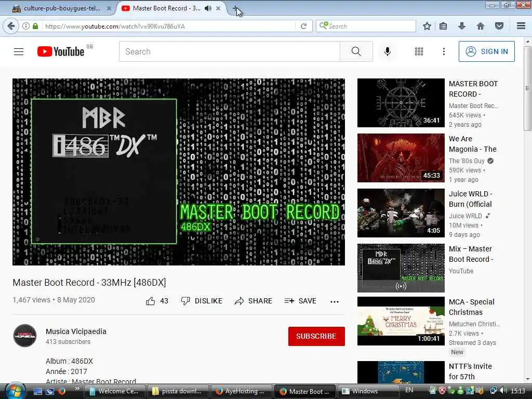Mute the Master Boot Record tab audio

(x=208, y=8)
